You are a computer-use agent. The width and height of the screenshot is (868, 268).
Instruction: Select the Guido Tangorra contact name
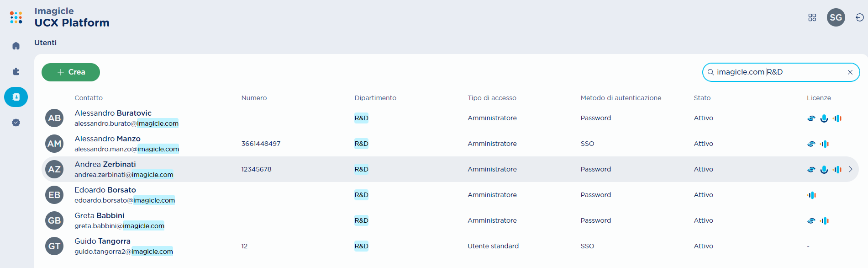[102, 241]
